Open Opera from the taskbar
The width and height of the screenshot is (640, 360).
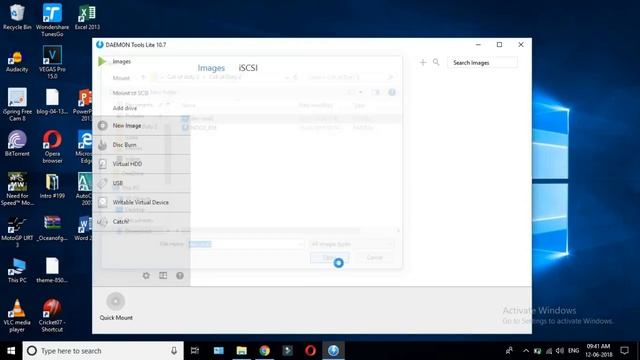tap(310, 351)
